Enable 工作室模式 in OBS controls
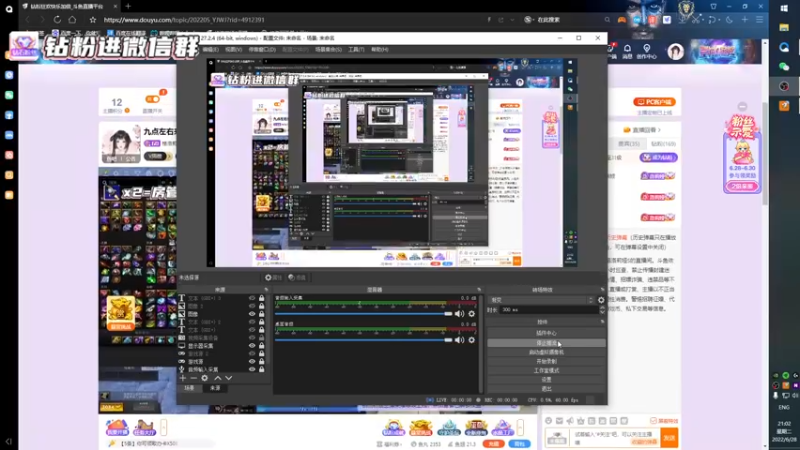 pos(546,370)
